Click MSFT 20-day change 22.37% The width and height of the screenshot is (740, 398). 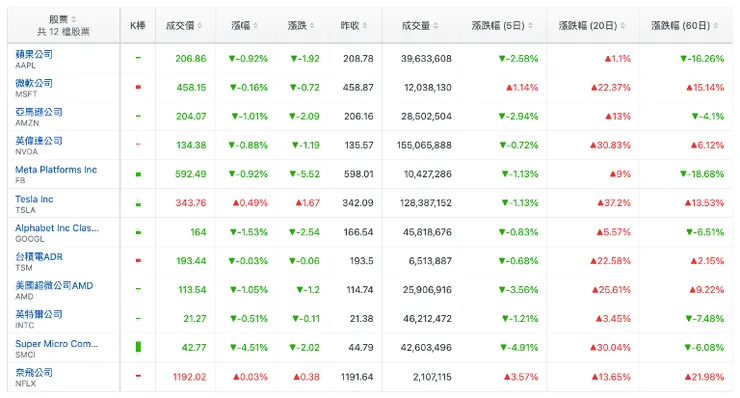pyautogui.click(x=611, y=87)
